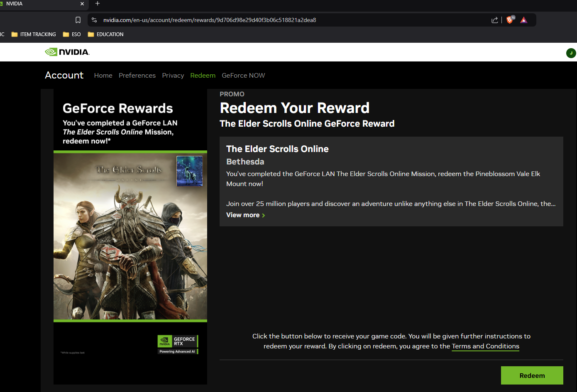This screenshot has width=577, height=392.
Task: Click the green Redeem button
Action: point(532,375)
